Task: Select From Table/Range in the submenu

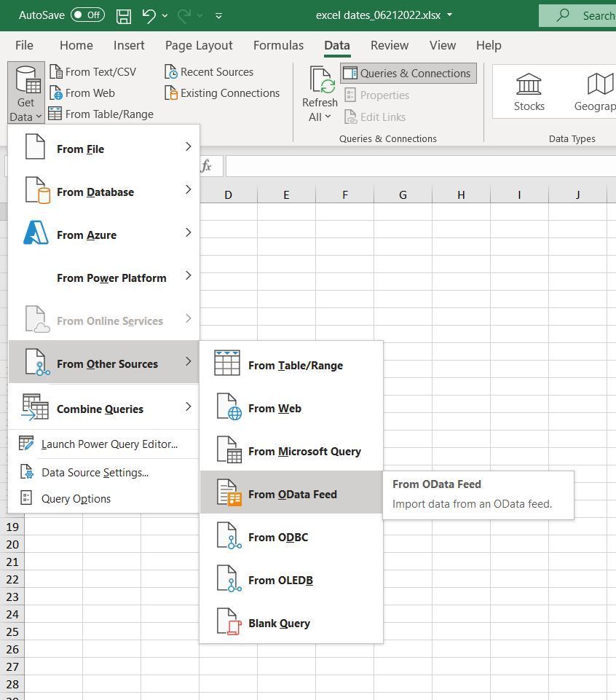Action: tap(291, 364)
